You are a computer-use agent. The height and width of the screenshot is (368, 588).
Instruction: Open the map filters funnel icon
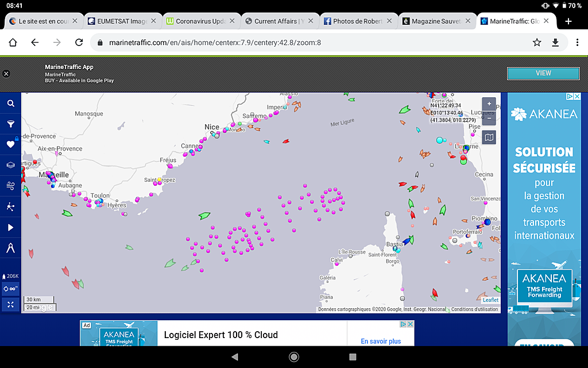pyautogui.click(x=10, y=124)
